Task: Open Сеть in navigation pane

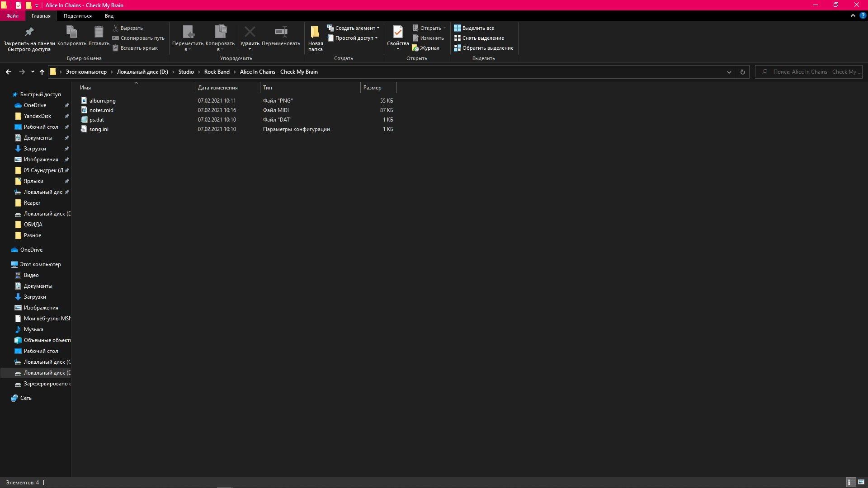Action: point(26,398)
